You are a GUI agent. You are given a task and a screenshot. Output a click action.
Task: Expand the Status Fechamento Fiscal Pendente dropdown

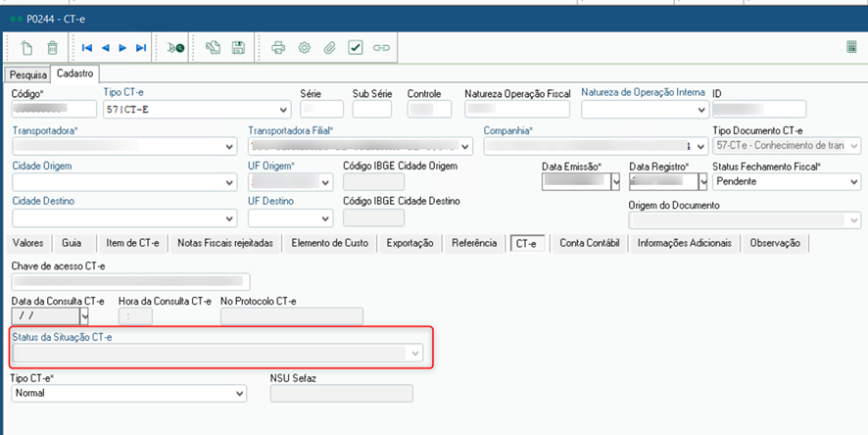854,181
